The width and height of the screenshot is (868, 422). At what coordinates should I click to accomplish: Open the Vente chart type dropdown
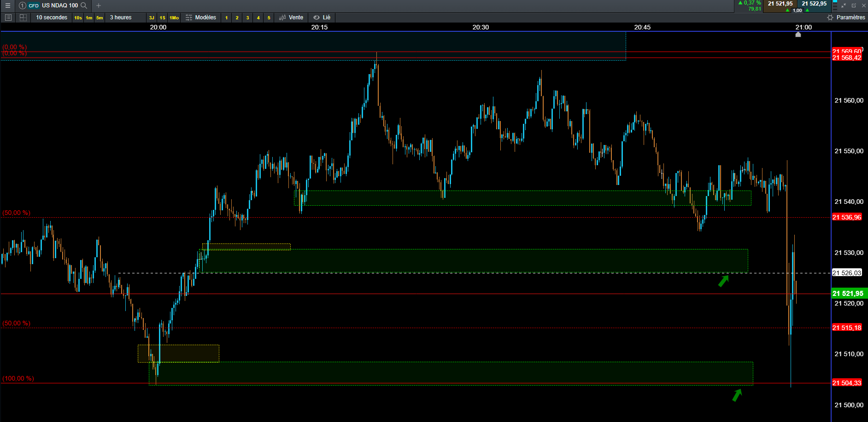pyautogui.click(x=291, y=17)
